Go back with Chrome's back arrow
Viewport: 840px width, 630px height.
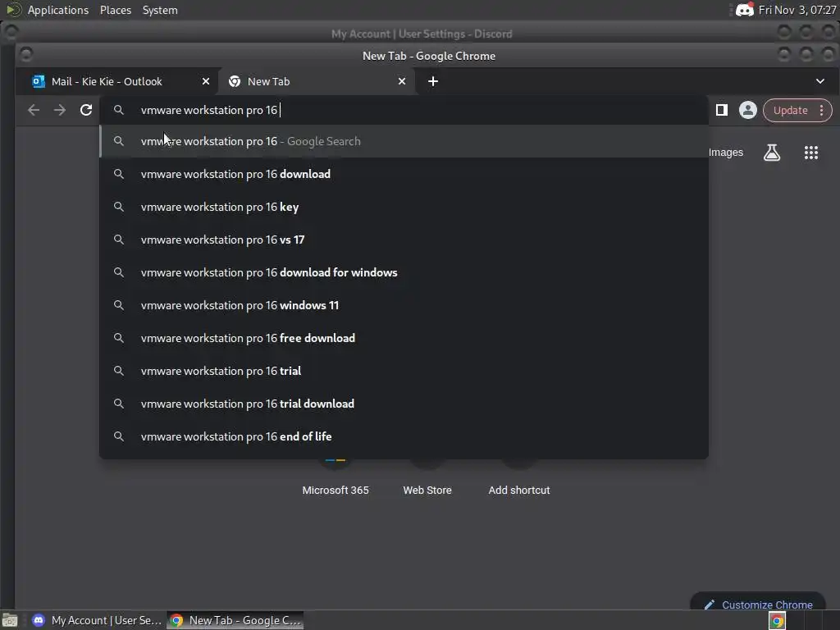(33, 111)
